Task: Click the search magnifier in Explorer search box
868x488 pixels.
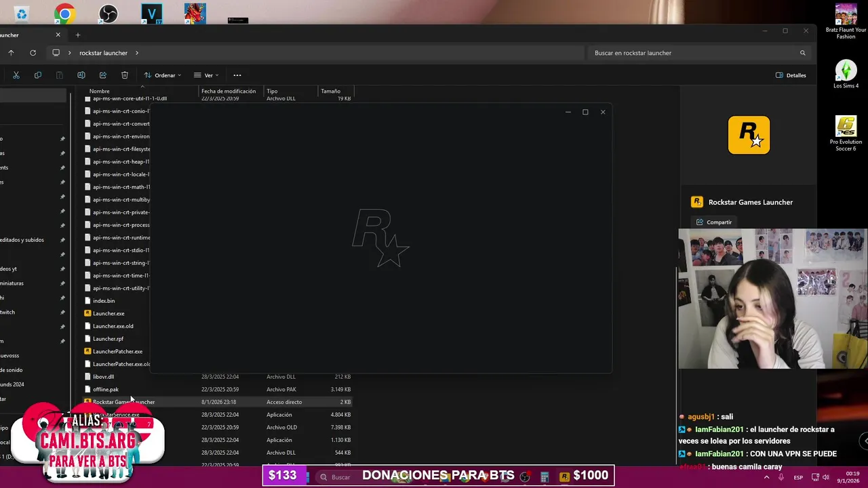Action: click(x=803, y=53)
